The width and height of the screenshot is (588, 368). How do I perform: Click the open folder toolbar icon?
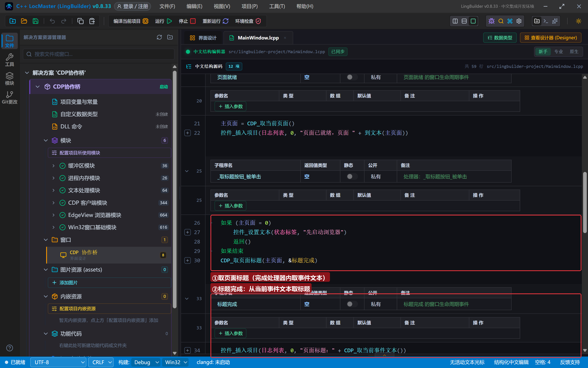click(x=24, y=21)
